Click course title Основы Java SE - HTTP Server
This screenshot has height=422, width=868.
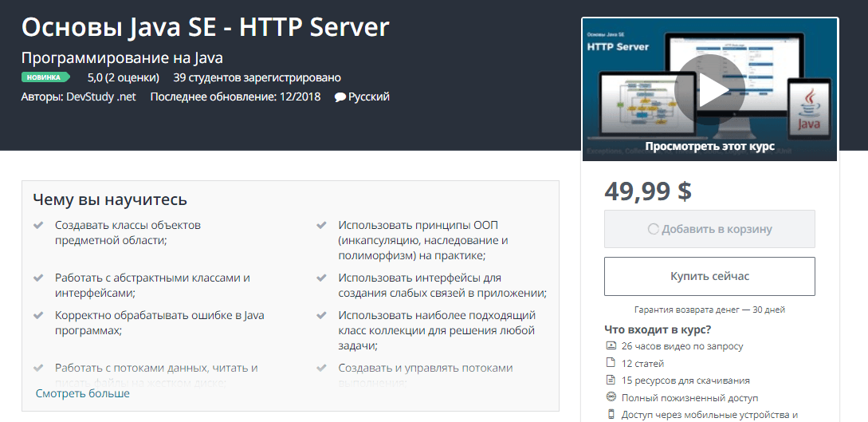(x=206, y=28)
